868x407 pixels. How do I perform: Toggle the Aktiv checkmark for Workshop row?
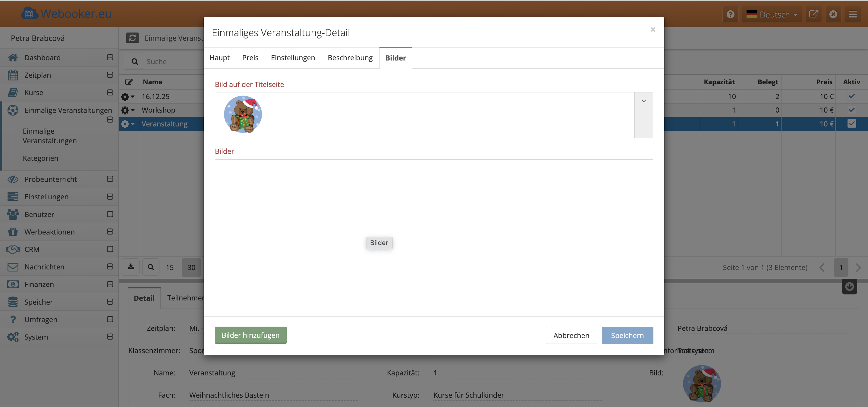click(851, 110)
